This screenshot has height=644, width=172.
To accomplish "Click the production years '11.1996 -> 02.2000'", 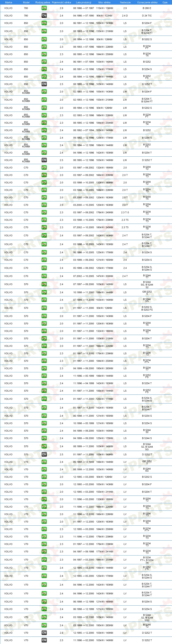I will pos(83,640).
